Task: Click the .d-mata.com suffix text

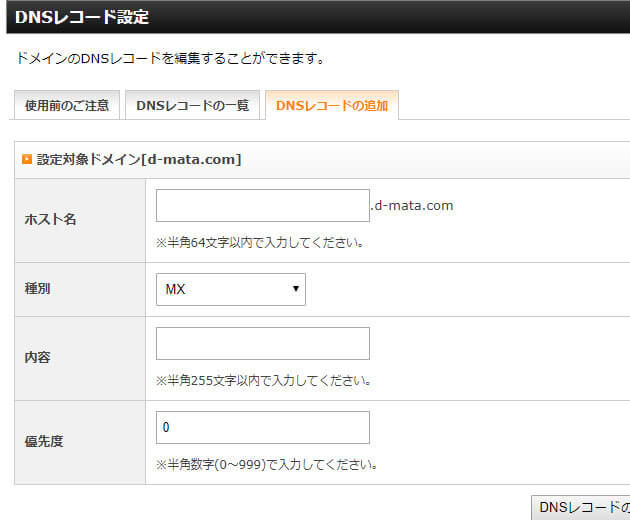Action: click(412, 206)
